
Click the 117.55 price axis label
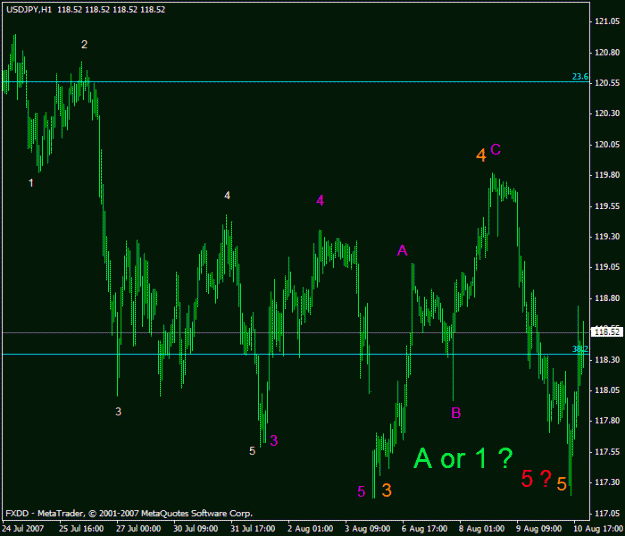607,452
